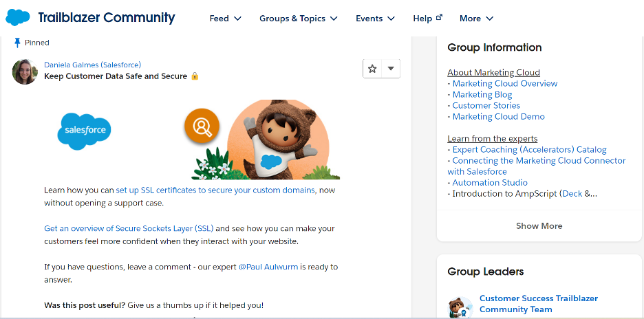Open Daniela Galmes (Salesforce) profile link

[92, 65]
